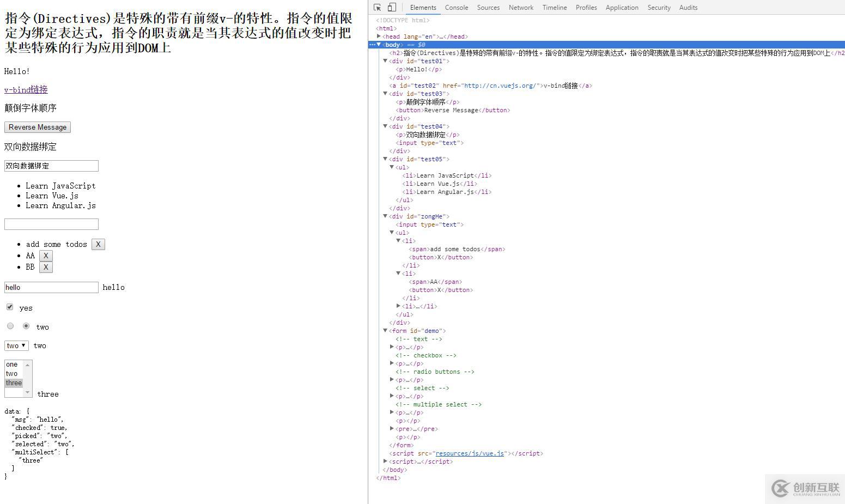Select the 'Learn Vue.js' li row in DevTools
Image resolution: width=845 pixels, height=504 pixels.
coord(607,184)
